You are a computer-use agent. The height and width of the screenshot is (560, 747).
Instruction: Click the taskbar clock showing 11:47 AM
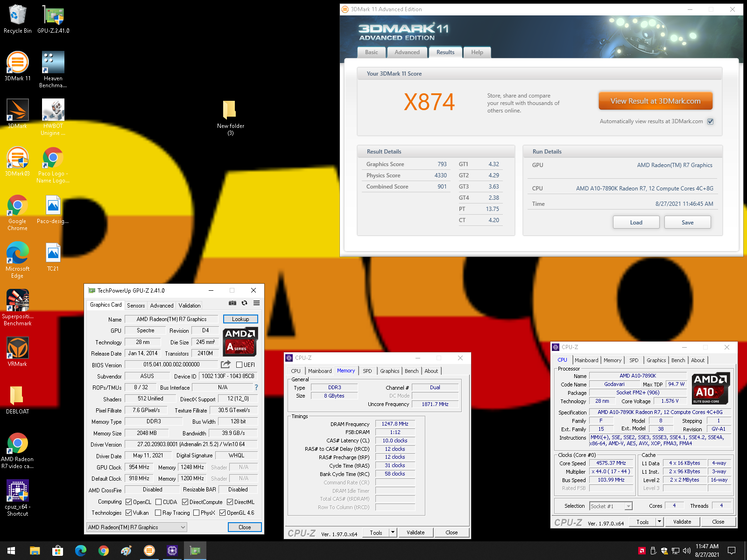point(707,551)
